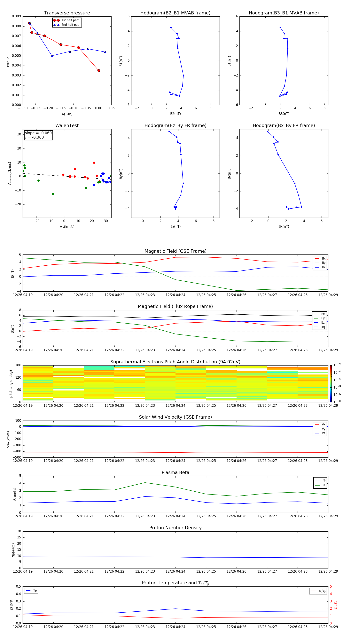The image size is (351, 644).
Task: Click the 'Transverse pressure' plot title
Action: coord(67,13)
